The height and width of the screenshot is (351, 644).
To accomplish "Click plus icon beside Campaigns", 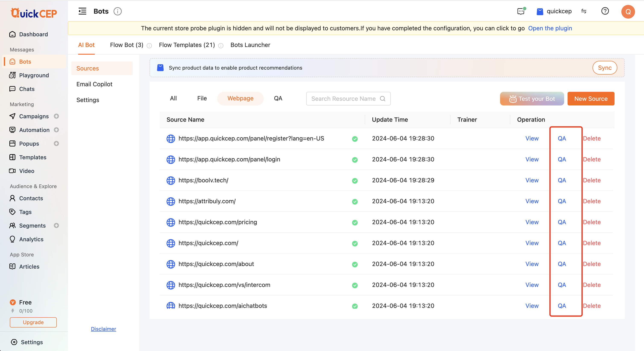I will click(57, 116).
